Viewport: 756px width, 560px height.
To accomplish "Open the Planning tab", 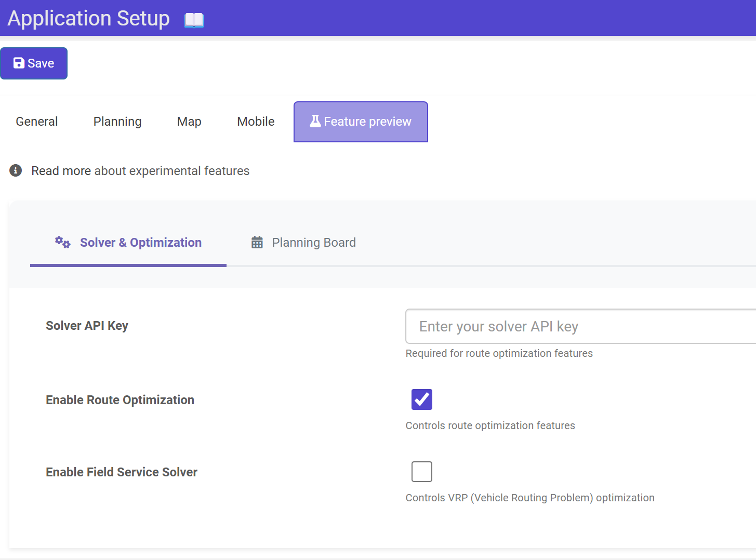I will (x=117, y=122).
